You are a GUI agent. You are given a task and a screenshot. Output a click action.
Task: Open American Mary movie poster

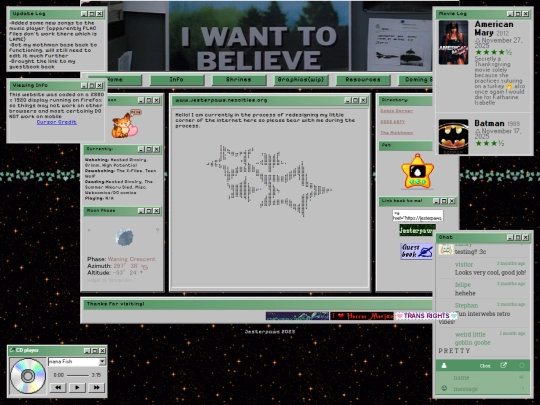click(453, 43)
